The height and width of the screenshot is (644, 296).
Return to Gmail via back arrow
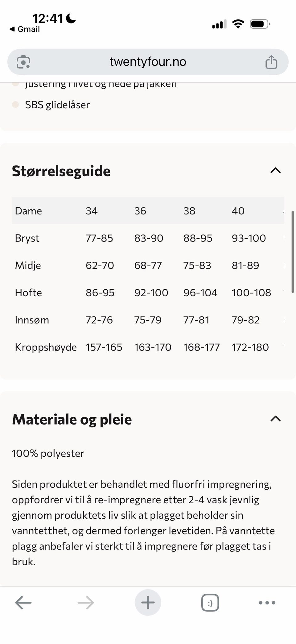coord(25,29)
